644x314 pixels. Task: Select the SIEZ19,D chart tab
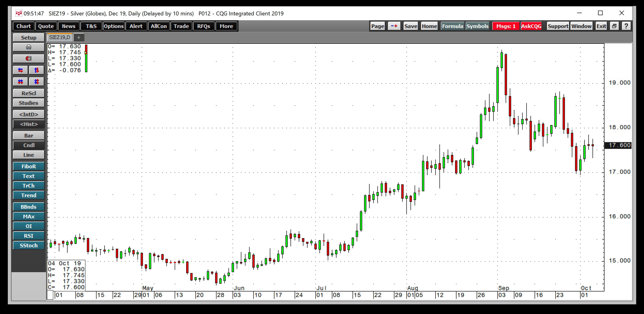(x=60, y=37)
